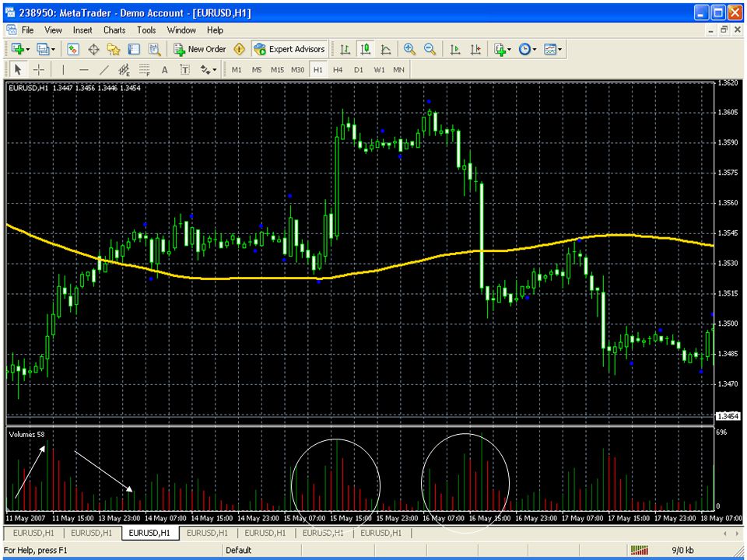Click the current price label 1.3454

click(728, 417)
